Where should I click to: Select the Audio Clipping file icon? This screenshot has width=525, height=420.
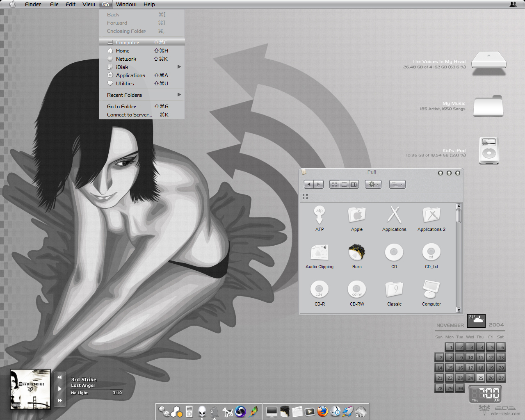pos(320,252)
